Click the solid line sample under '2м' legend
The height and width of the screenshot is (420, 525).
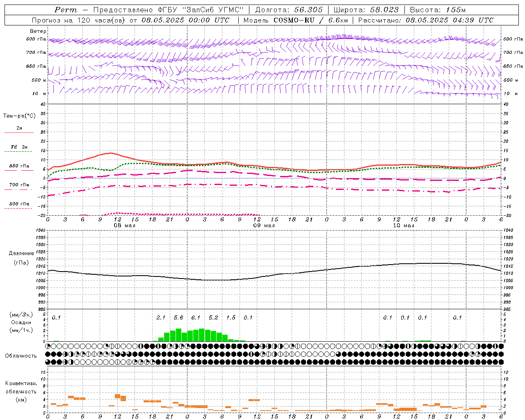(19, 133)
